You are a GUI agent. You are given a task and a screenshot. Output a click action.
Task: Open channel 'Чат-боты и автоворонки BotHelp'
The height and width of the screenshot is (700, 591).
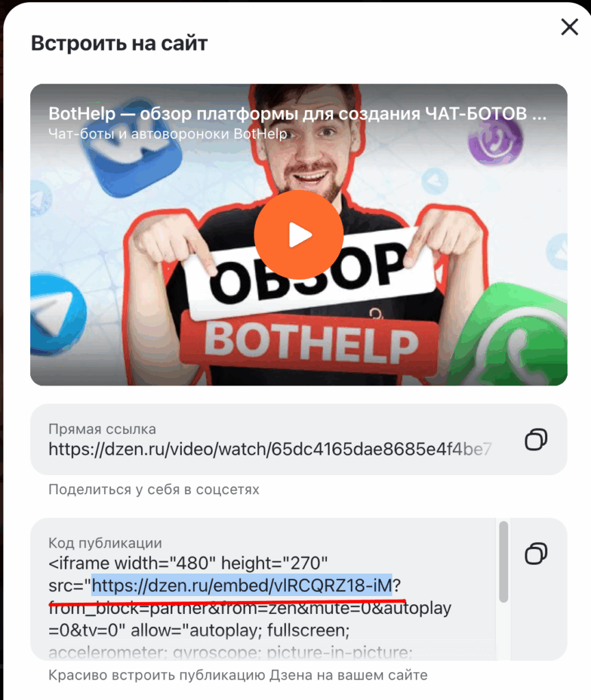(168, 133)
